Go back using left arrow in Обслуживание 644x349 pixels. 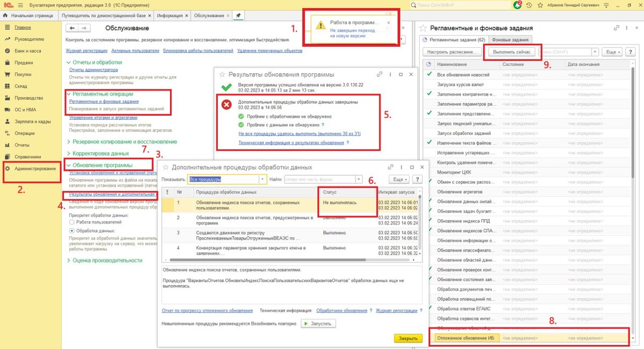click(72, 28)
